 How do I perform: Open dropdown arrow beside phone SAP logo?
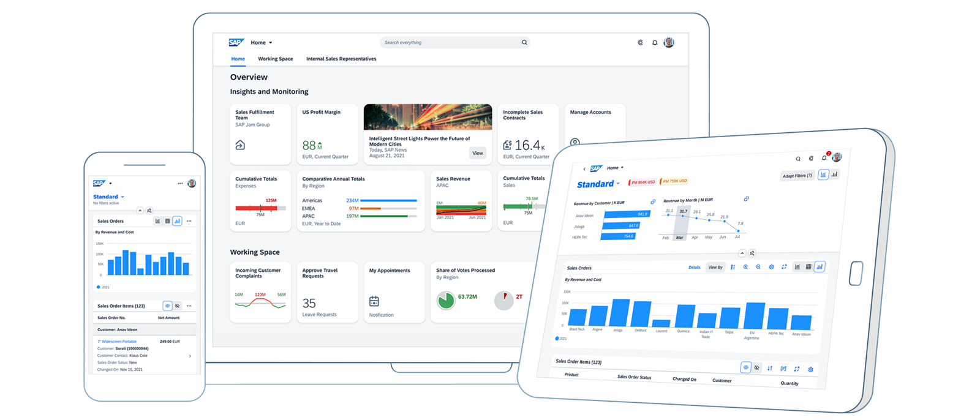pyautogui.click(x=110, y=184)
